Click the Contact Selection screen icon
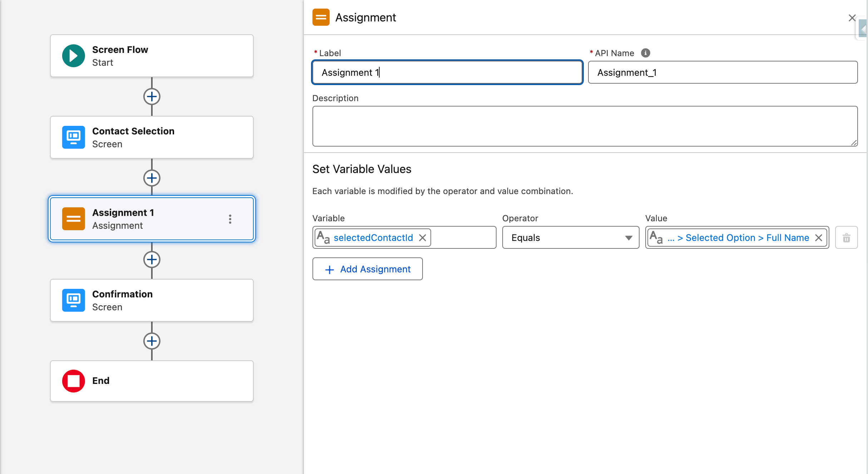The width and height of the screenshot is (868, 474). [x=73, y=137]
